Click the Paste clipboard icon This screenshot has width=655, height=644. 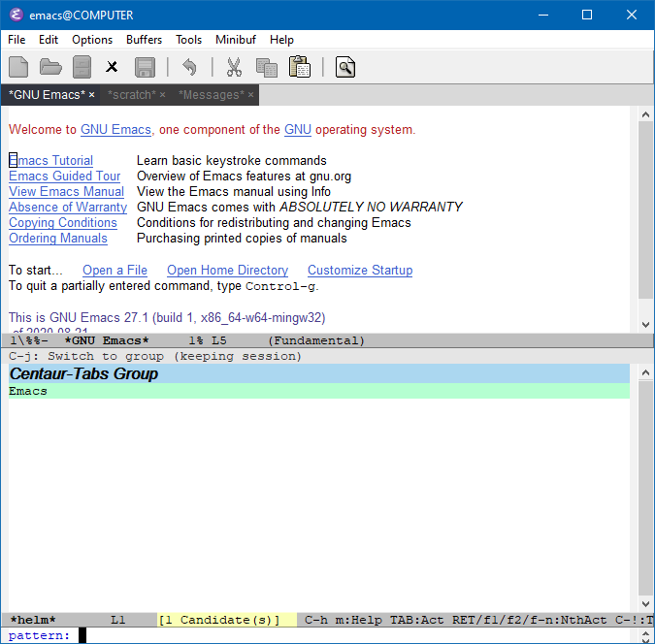(300, 67)
